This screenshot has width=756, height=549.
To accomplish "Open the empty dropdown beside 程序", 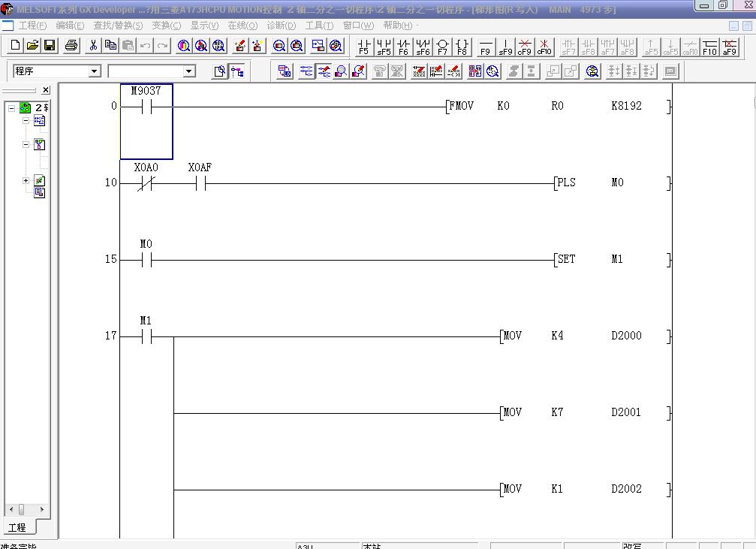I will click(189, 71).
